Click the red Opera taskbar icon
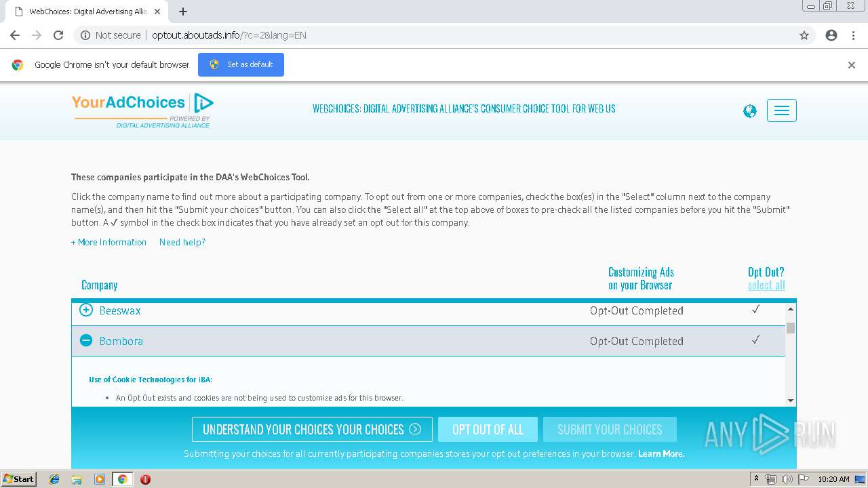 145,479
